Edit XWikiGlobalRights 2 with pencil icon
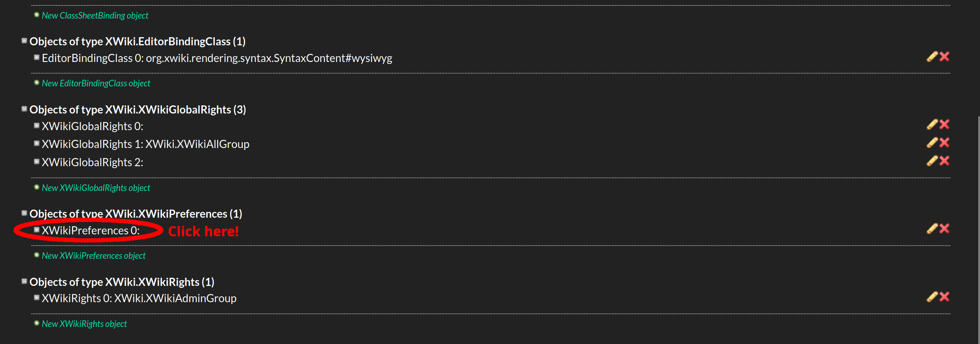980x344 pixels. pos(932,161)
